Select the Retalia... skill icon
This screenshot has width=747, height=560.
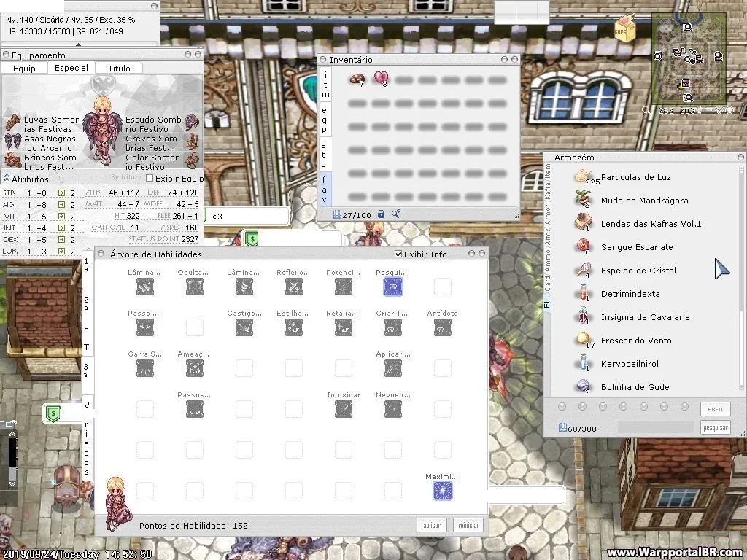click(x=344, y=327)
